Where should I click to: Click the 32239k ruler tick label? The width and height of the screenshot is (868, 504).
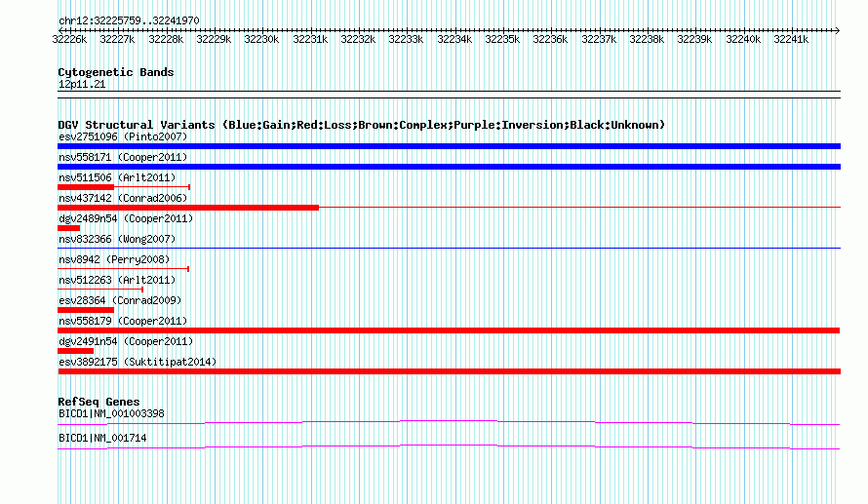pos(694,39)
